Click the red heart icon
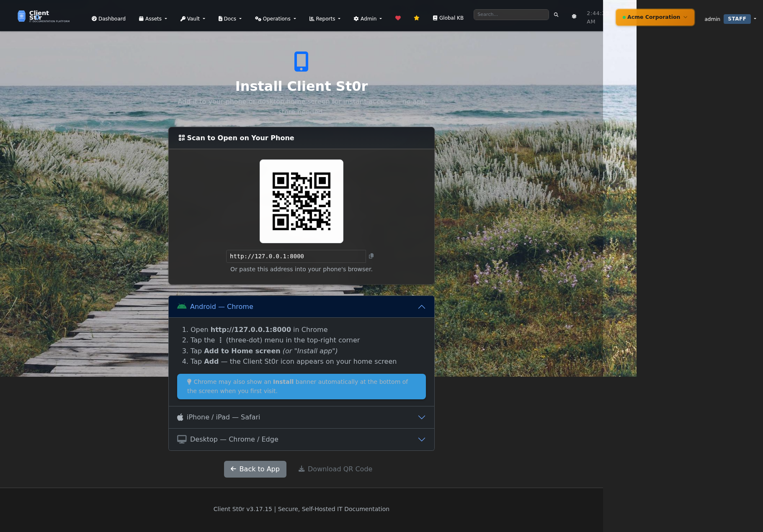This screenshot has width=763, height=532. tap(398, 18)
